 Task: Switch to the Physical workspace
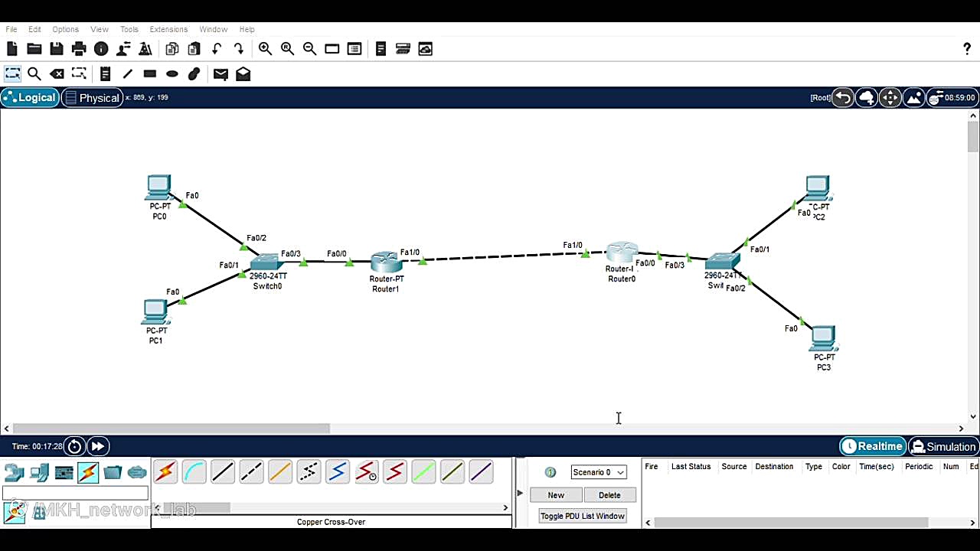coord(92,97)
